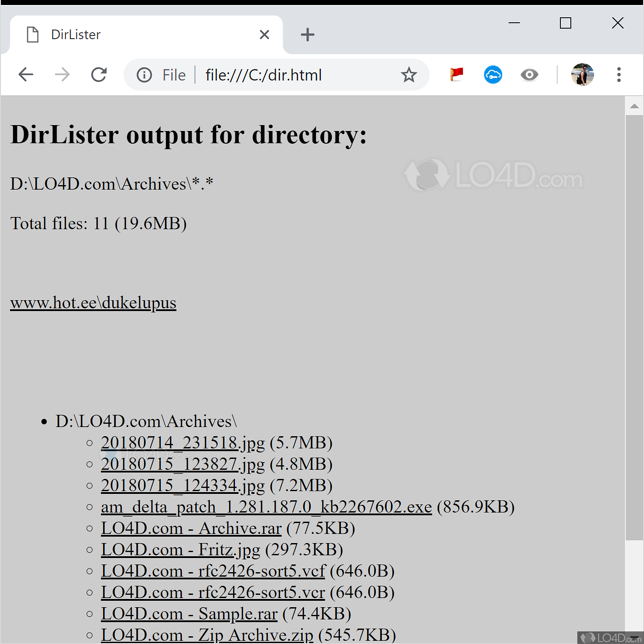Click the forward navigation arrow
Image resolution: width=644 pixels, height=644 pixels.
tap(62, 75)
